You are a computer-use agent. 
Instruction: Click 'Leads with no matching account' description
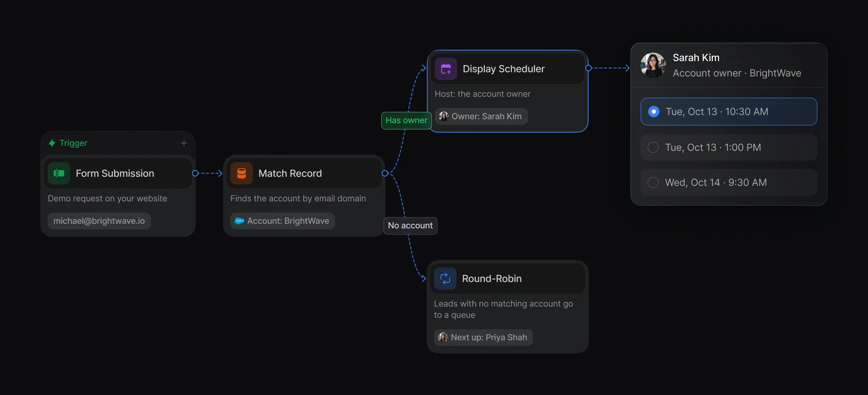pyautogui.click(x=504, y=309)
